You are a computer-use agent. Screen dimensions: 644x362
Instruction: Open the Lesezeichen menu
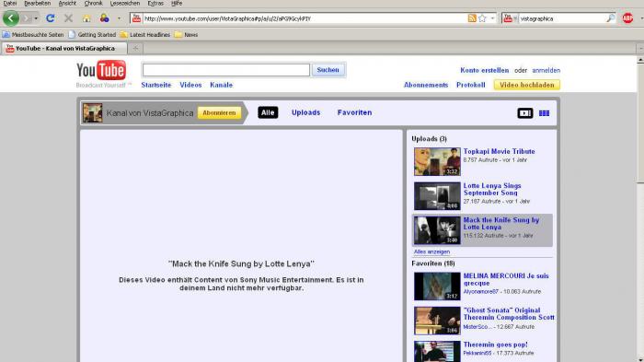(x=125, y=4)
